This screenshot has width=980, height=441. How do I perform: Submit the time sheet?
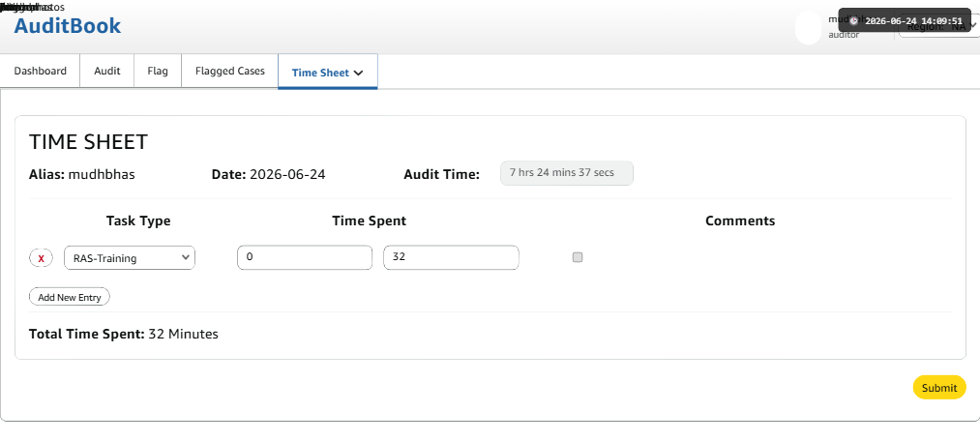939,387
